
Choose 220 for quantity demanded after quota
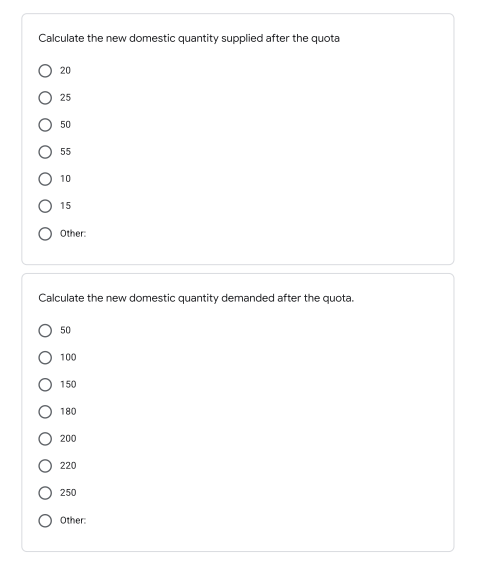click(x=45, y=466)
